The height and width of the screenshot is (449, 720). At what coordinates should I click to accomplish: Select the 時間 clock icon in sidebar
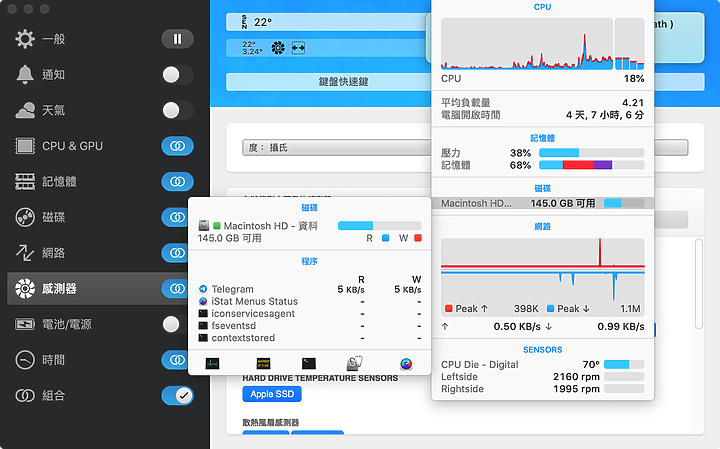pos(25,360)
